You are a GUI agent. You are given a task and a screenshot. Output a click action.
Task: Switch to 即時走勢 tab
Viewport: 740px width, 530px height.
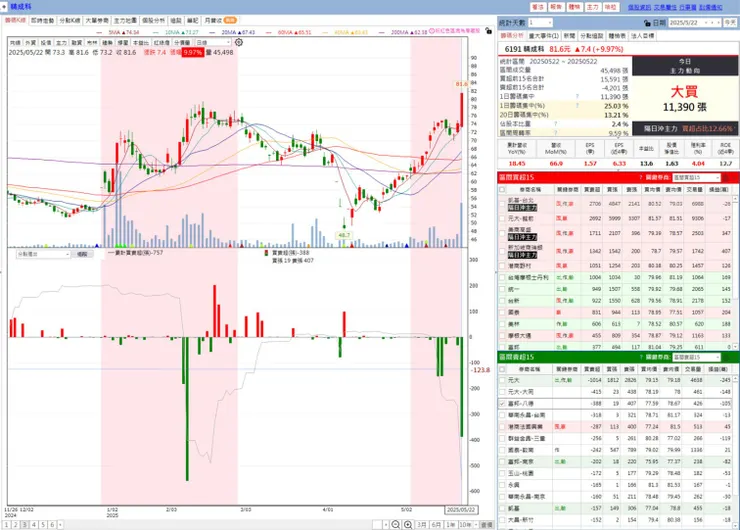click(42, 20)
